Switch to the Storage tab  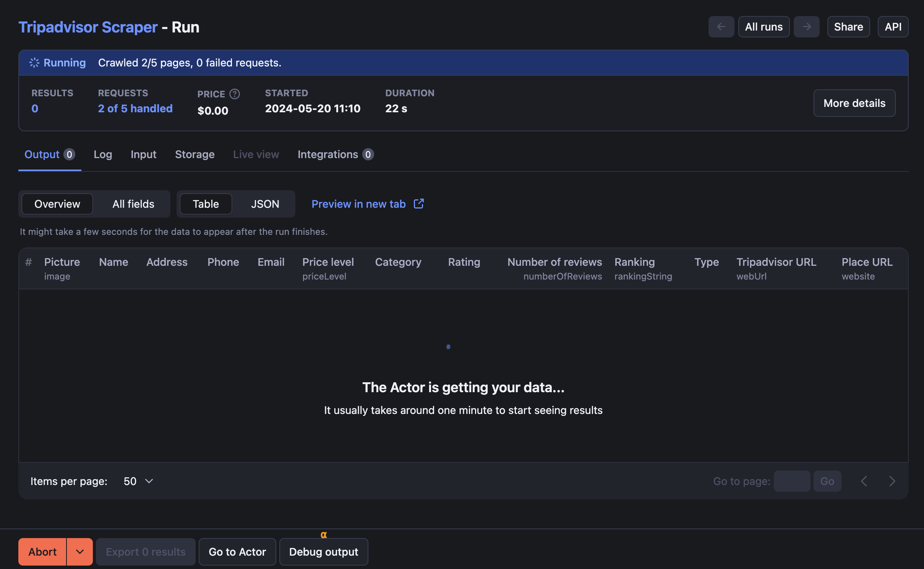(x=195, y=154)
